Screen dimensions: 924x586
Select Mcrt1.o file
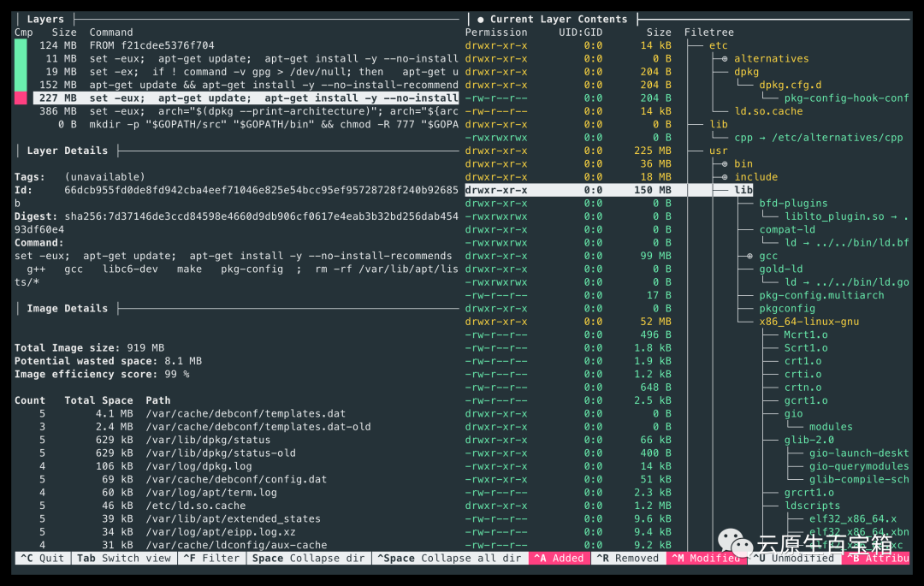[806, 335]
